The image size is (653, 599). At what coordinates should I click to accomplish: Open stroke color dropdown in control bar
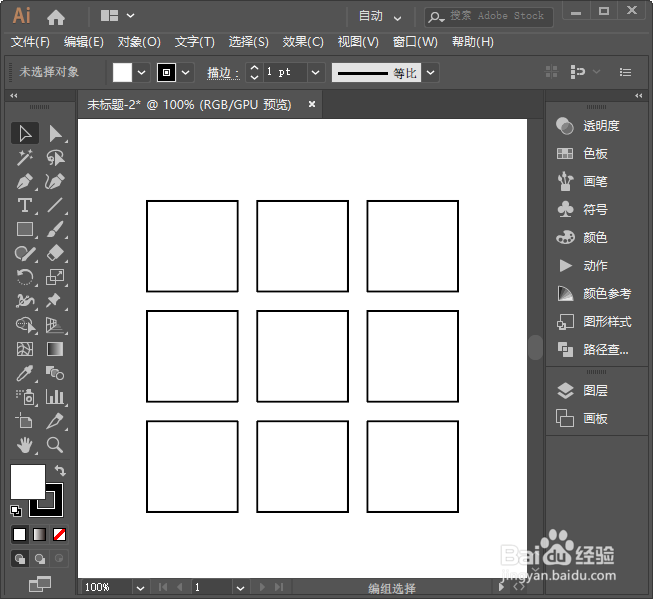(x=186, y=72)
